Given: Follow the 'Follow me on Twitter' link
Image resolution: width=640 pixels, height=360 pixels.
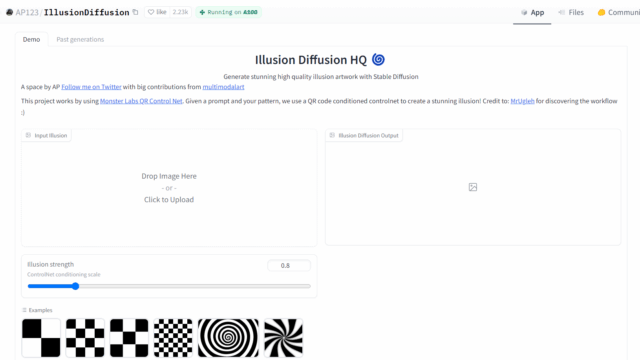Looking at the screenshot, I should click(91, 87).
